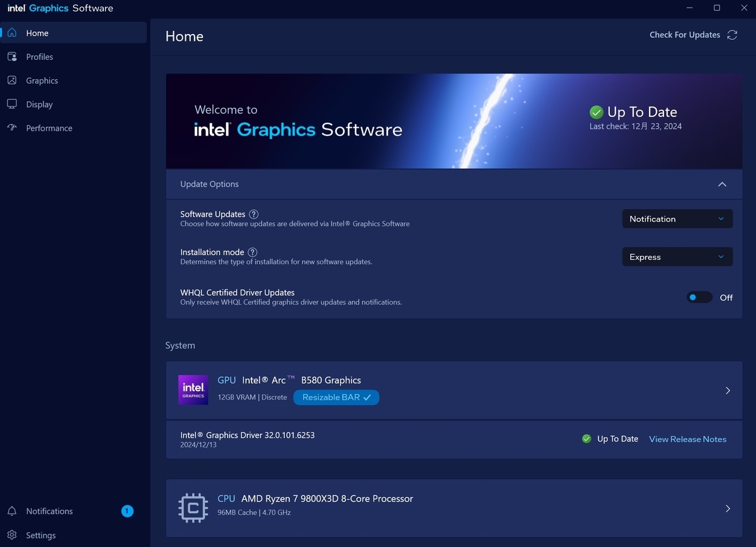The image size is (756, 547).
Task: Click the WHQL toggle Off label
Action: pyautogui.click(x=726, y=298)
